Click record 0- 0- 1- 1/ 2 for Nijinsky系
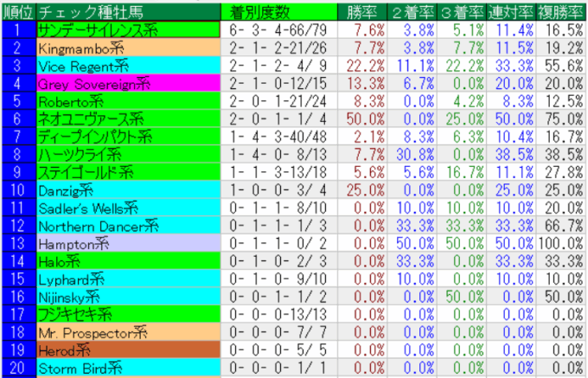This screenshot has height=378, width=588. click(279, 297)
